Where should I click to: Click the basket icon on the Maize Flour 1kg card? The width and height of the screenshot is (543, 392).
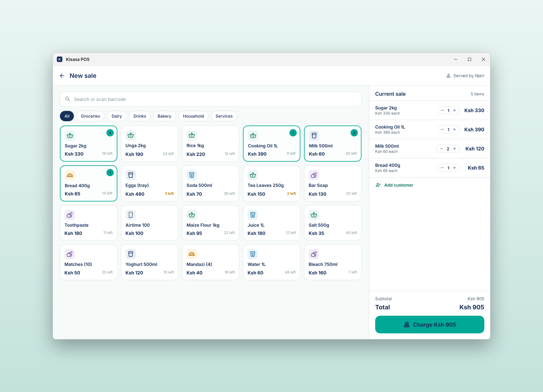[192, 215]
